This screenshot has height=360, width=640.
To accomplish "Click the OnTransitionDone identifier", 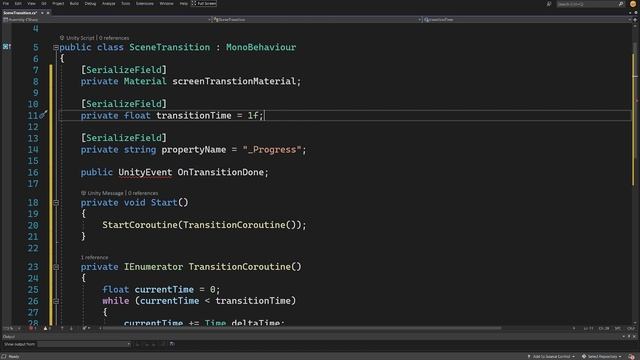I will click(220, 172).
